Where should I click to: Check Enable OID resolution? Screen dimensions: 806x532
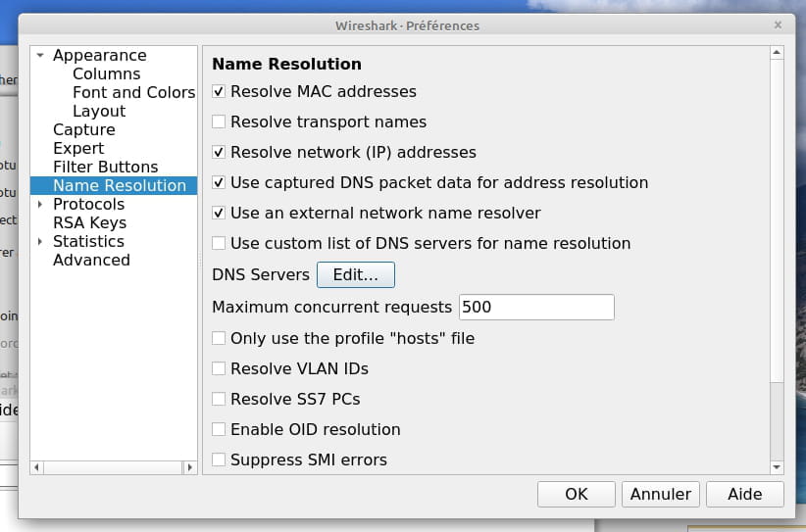pyautogui.click(x=219, y=429)
